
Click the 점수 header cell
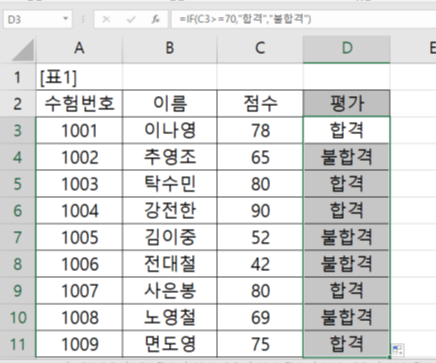260,103
